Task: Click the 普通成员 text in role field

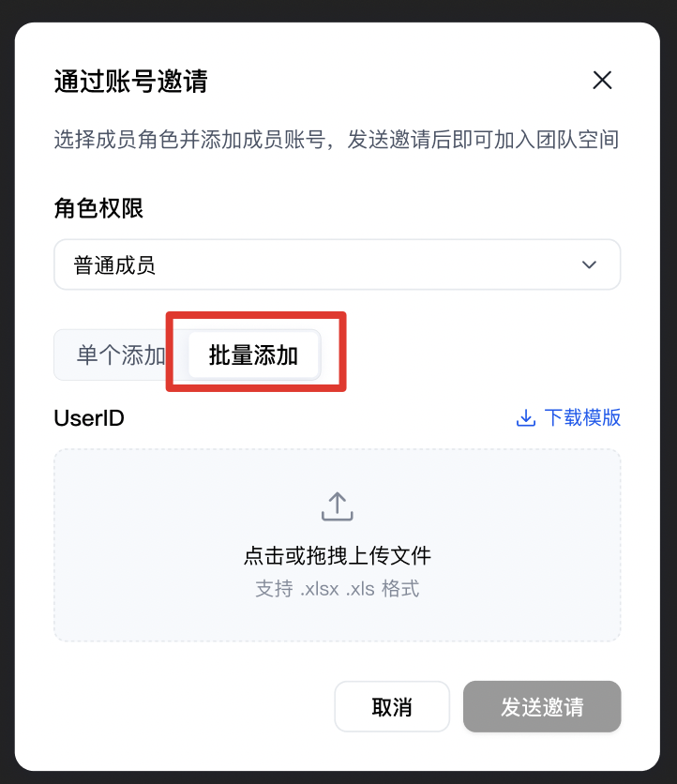Action: point(114,265)
